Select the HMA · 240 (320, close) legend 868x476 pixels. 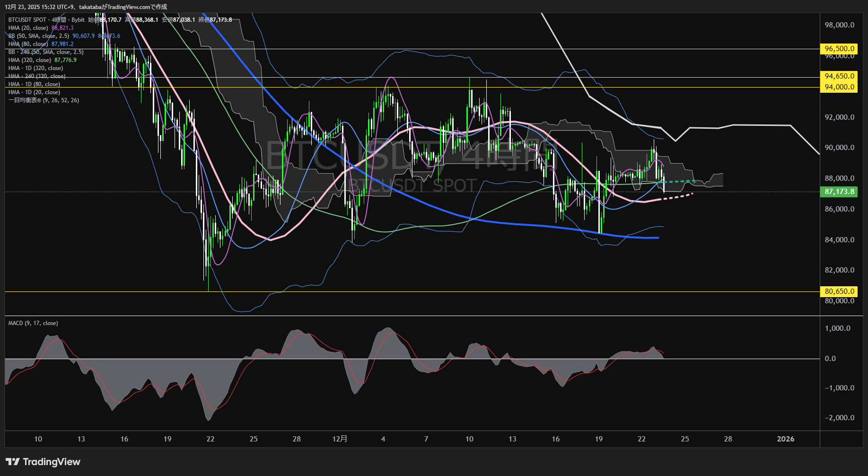(x=37, y=76)
